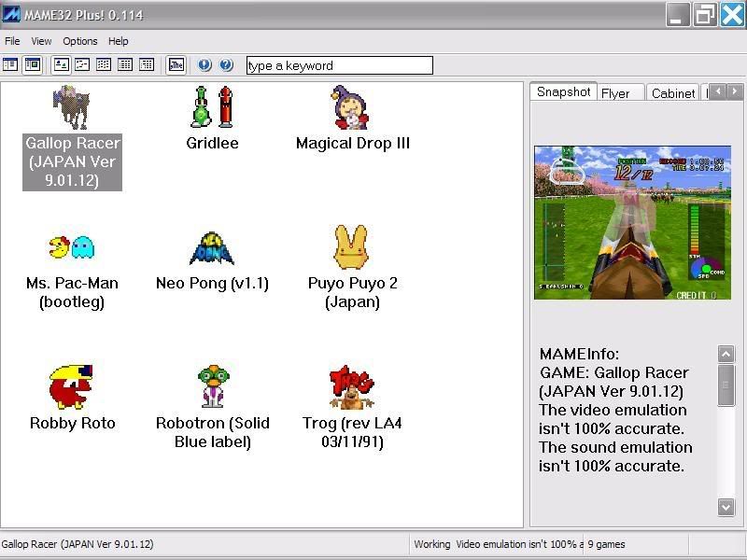
Task: Select the Gridlee game icon
Action: click(212, 107)
